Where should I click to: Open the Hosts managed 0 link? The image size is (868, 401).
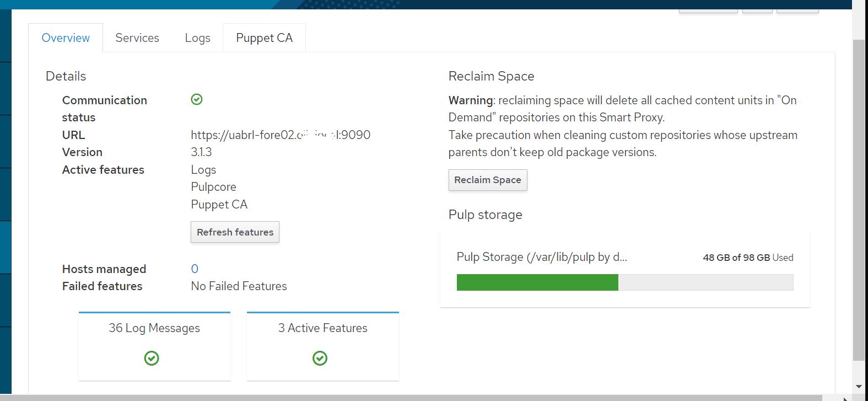195,269
